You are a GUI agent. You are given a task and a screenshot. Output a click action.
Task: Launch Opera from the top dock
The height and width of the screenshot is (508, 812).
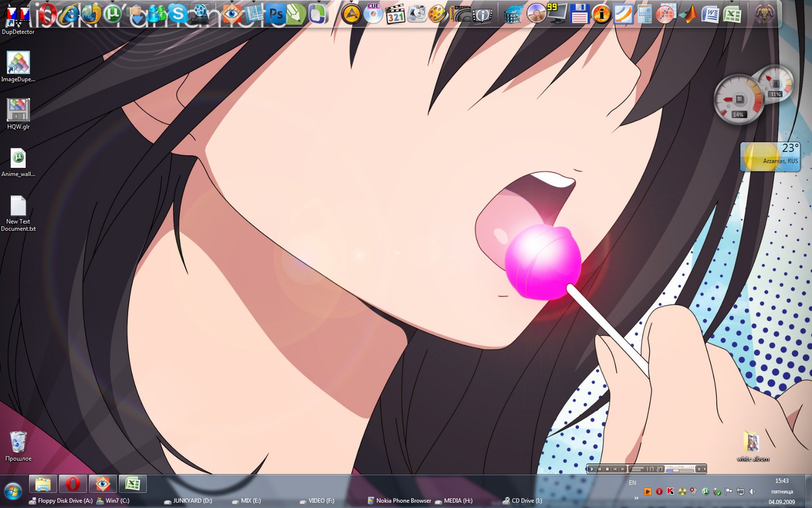tap(47, 14)
